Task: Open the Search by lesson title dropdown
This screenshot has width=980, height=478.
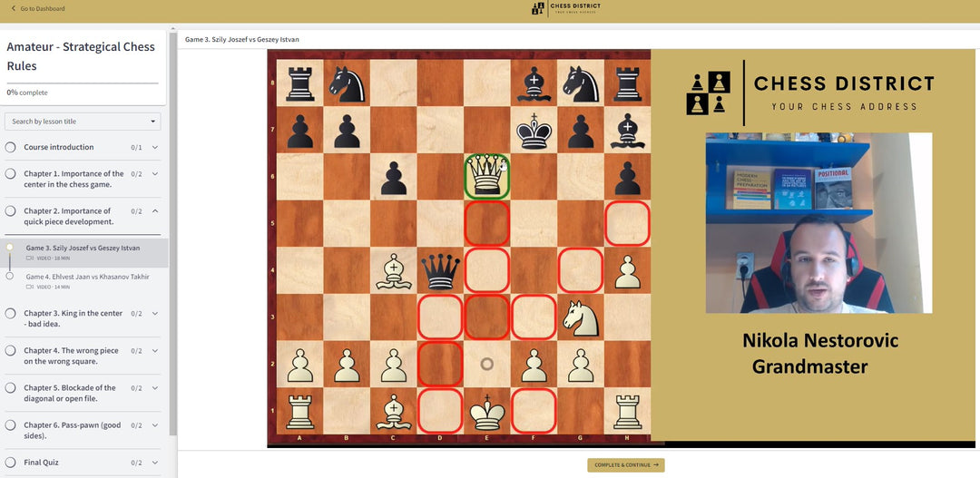Action: coord(83,122)
